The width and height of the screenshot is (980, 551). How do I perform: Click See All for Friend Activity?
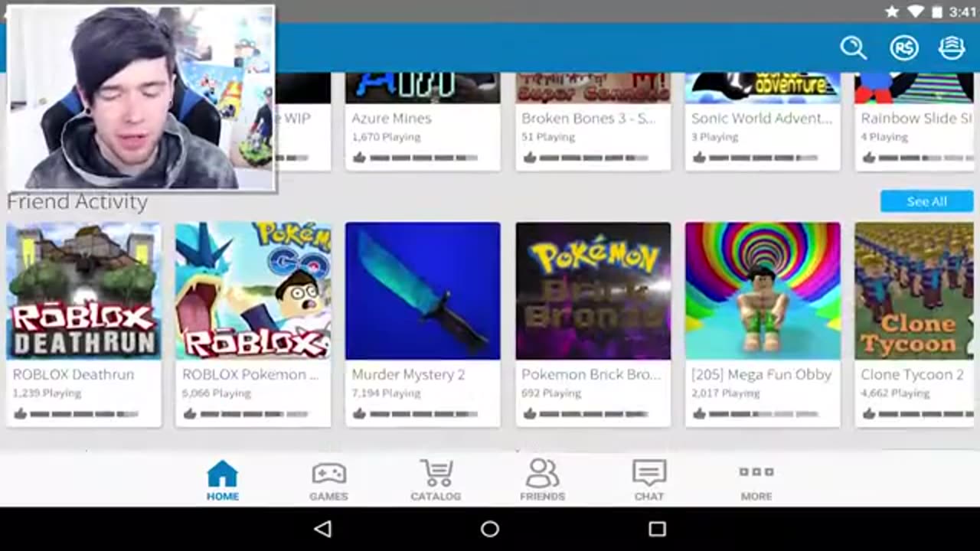tap(926, 201)
